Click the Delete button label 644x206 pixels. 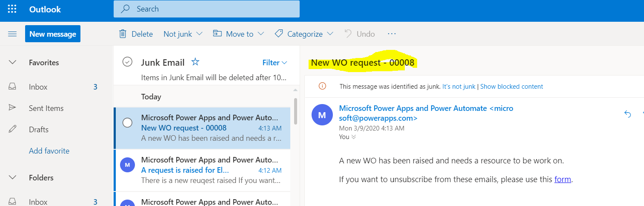click(142, 34)
